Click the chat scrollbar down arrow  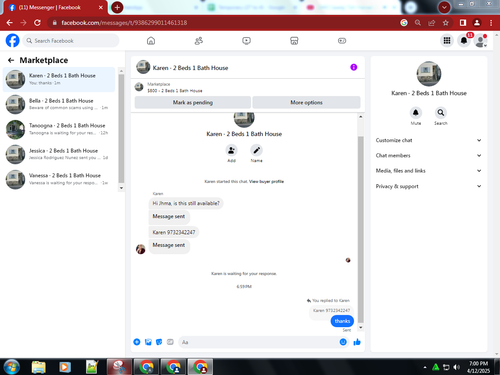(361, 327)
